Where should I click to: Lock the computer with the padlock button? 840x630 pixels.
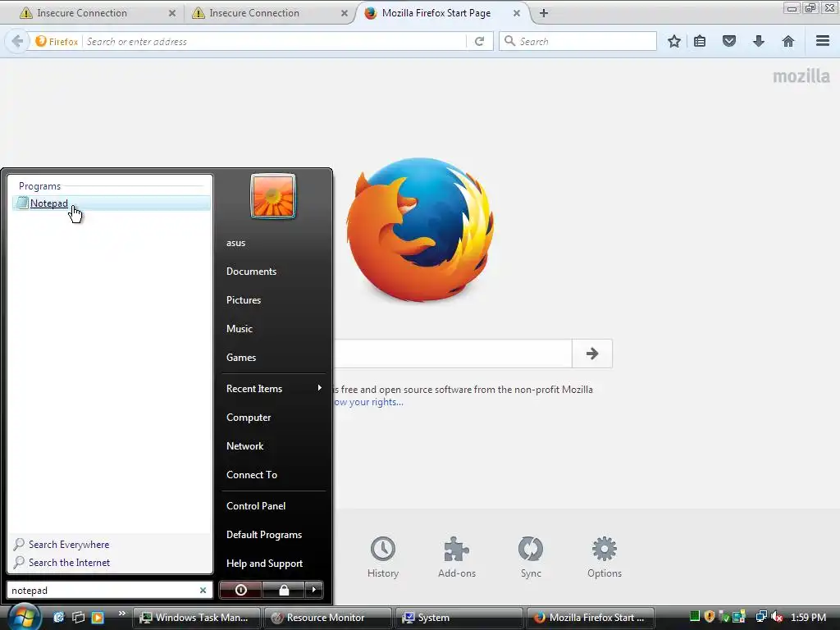283,590
